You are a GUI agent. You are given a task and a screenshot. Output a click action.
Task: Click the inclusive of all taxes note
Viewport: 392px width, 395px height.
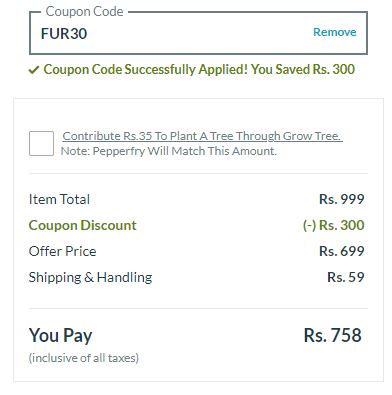click(84, 358)
